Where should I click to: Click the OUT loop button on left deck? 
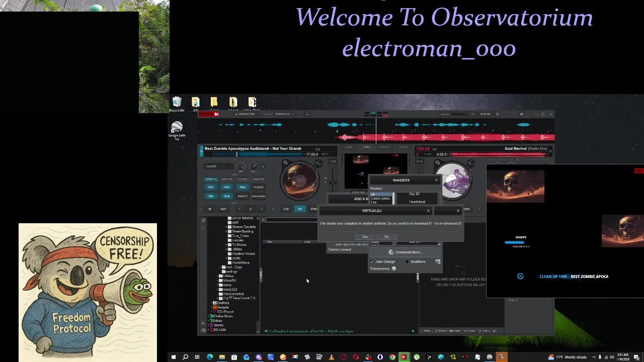point(223,209)
